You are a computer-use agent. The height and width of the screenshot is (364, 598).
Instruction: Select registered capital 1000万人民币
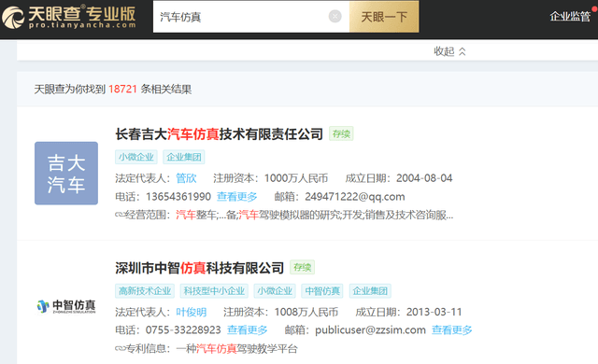(x=296, y=178)
